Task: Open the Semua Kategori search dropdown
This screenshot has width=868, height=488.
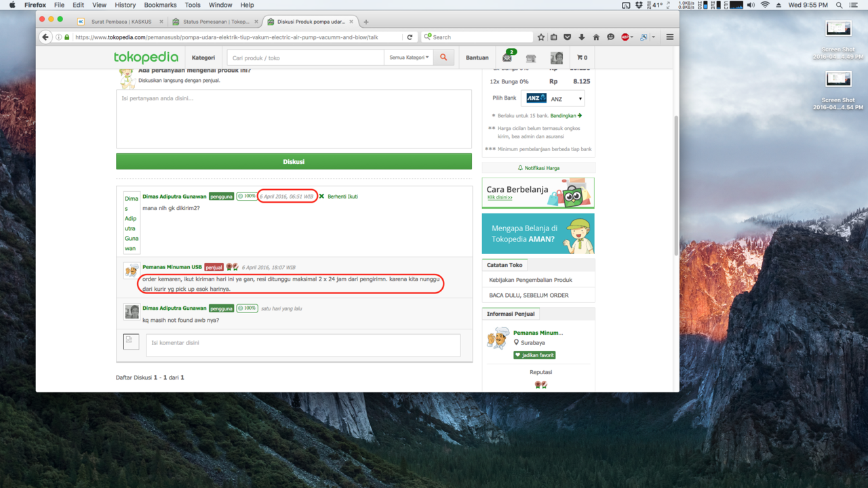Action: pyautogui.click(x=409, y=58)
